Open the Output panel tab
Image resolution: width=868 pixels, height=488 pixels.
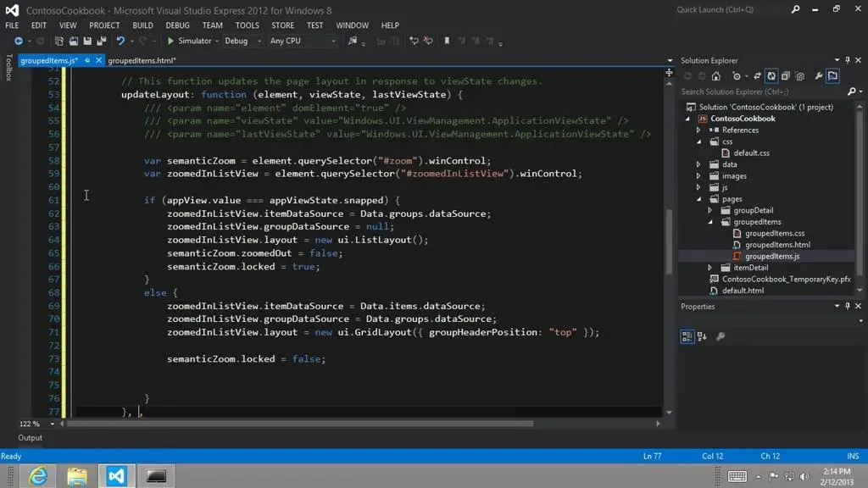tap(30, 438)
